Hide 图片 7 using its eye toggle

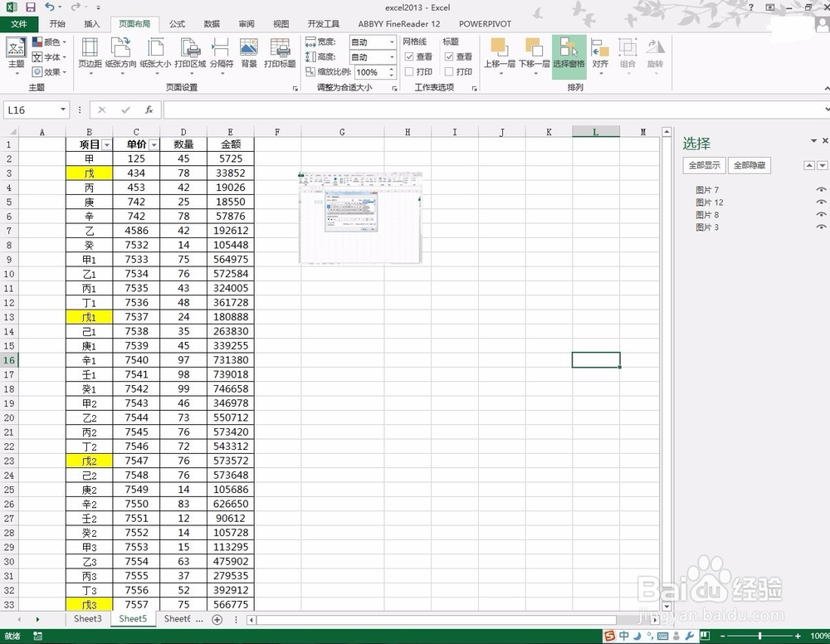point(821,189)
